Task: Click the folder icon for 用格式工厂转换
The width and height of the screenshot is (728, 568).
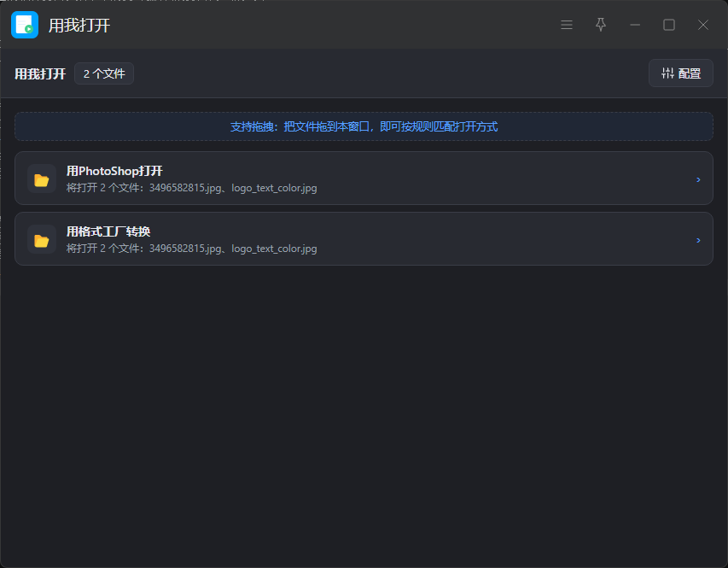Action: click(x=42, y=240)
